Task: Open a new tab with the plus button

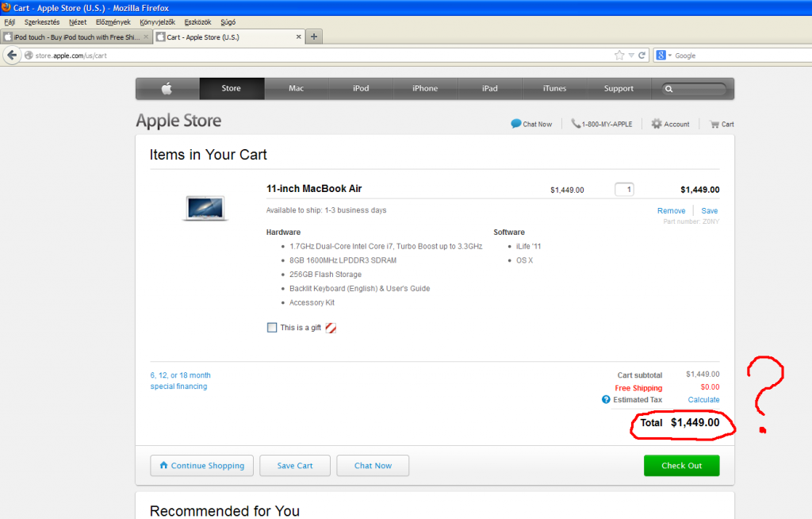Action: 314,37
